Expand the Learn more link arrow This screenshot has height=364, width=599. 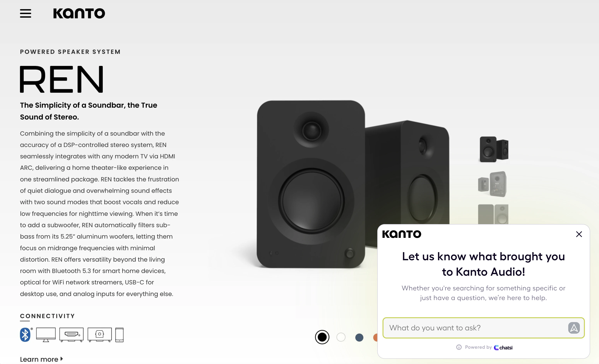[62, 359]
